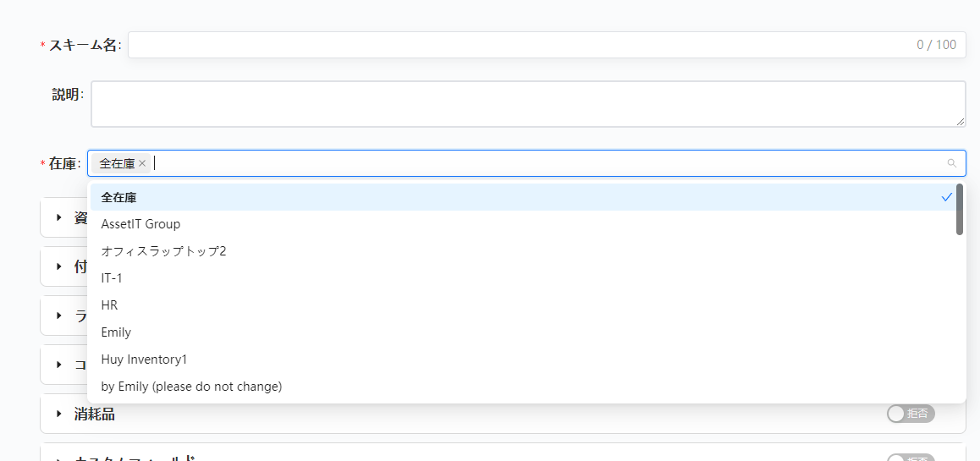
Task: Click the blue checkmark beside the 全在庫 option
Action: click(x=947, y=197)
